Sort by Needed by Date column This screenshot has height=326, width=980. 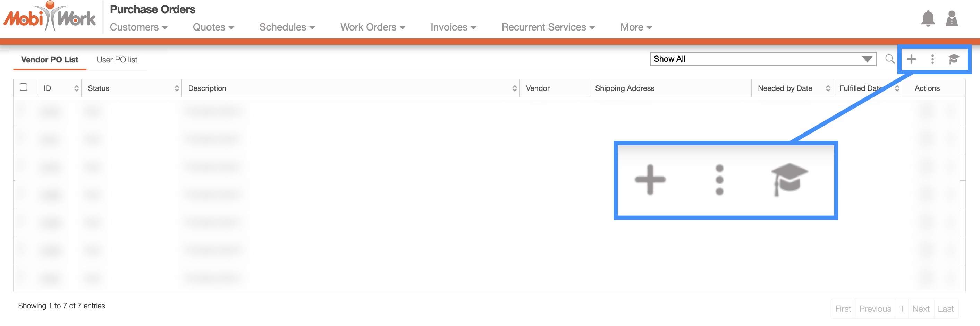791,88
